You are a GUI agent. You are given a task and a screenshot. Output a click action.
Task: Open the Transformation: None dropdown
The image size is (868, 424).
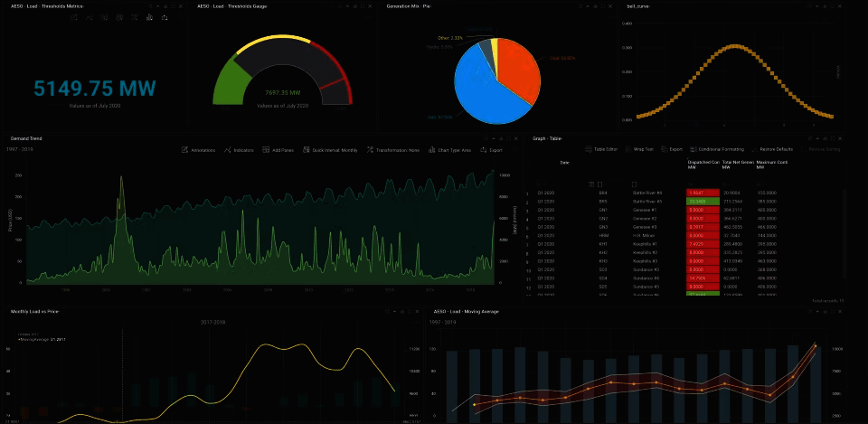click(393, 150)
